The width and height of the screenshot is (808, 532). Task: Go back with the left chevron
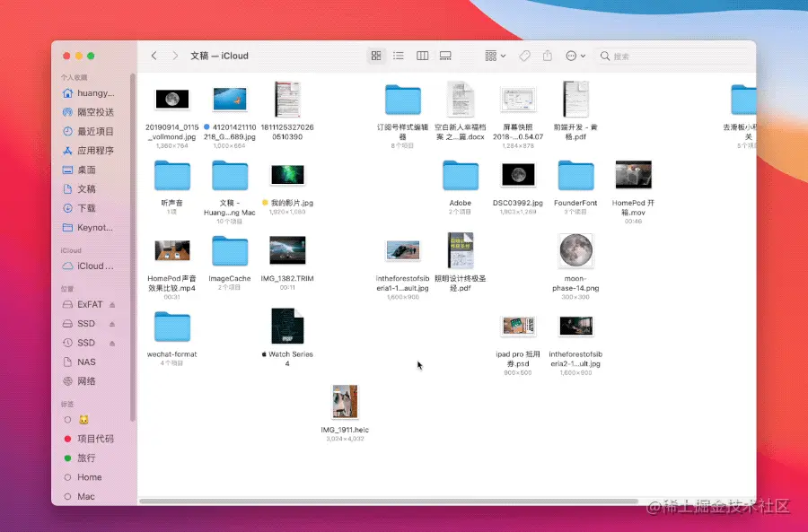[x=154, y=56]
